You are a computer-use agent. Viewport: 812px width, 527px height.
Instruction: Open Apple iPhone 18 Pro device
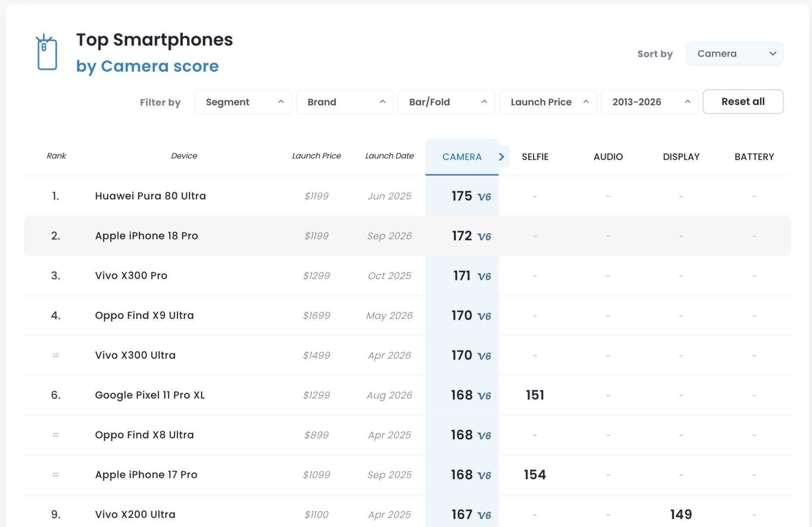[146, 236]
